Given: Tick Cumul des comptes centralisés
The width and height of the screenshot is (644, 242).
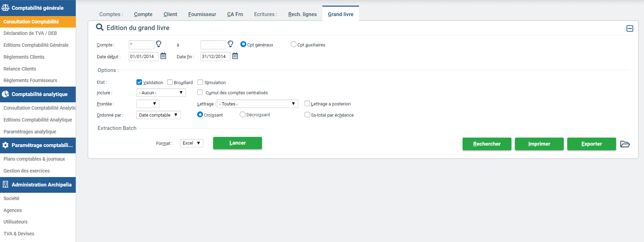Looking at the screenshot, I should click(x=200, y=92).
